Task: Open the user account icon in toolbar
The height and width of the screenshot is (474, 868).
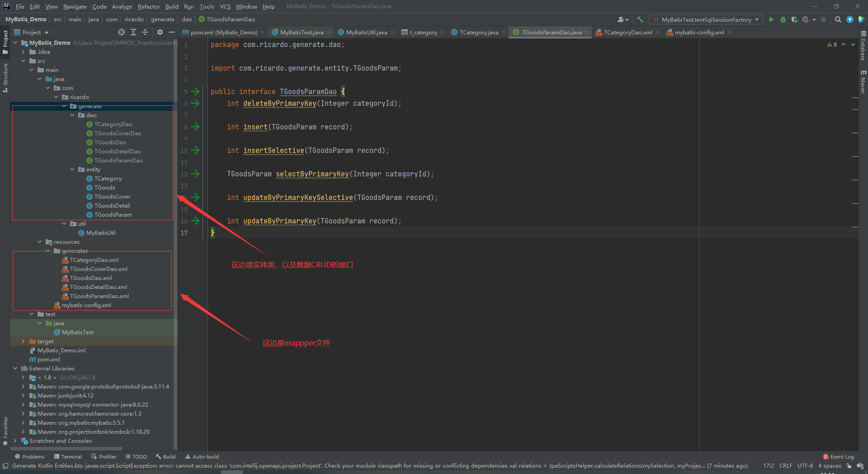Action: point(623,19)
